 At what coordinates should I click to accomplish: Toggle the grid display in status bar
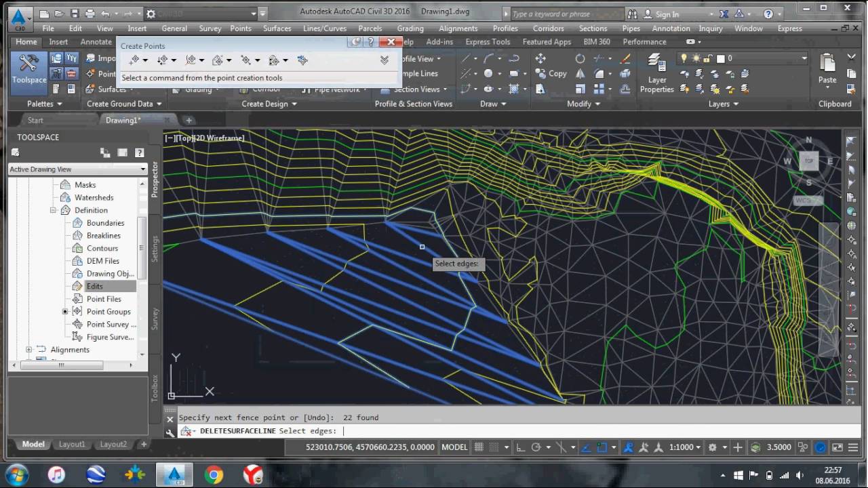click(479, 447)
